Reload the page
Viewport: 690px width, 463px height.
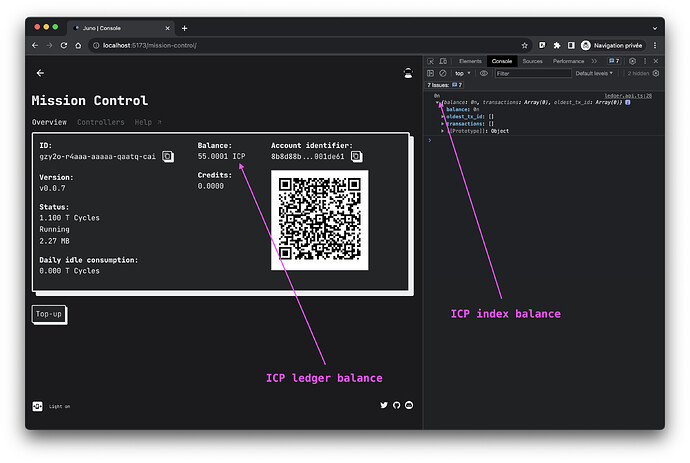pyautogui.click(x=64, y=45)
